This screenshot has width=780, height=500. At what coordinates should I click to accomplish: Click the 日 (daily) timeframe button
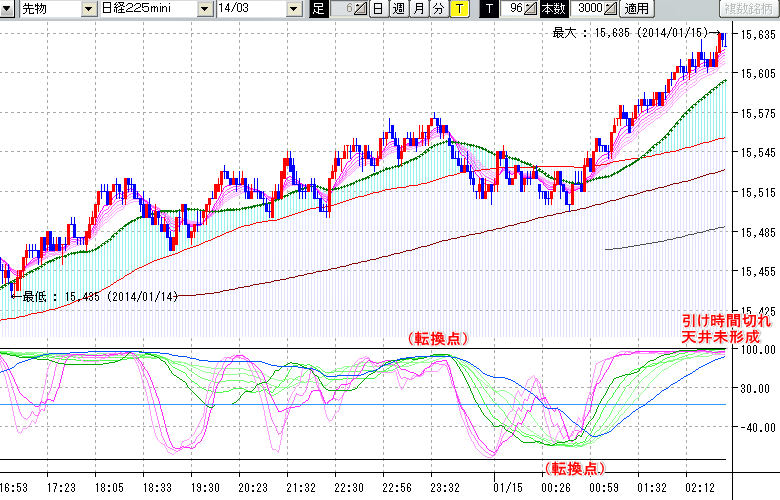377,9
